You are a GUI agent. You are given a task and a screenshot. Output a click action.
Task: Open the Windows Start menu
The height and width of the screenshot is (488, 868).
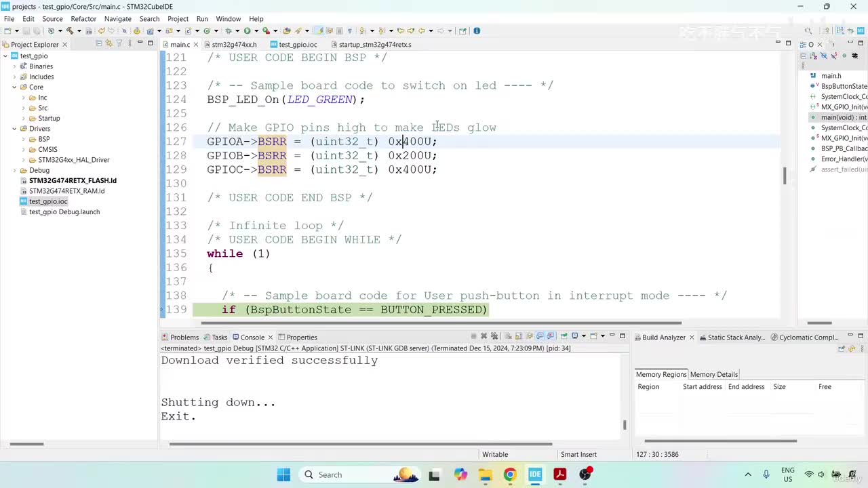(x=283, y=474)
